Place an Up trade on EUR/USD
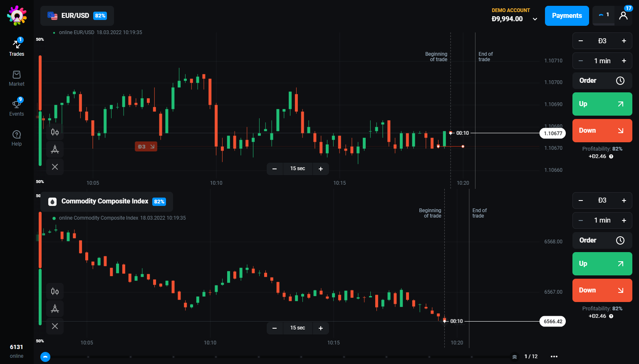 (602, 104)
